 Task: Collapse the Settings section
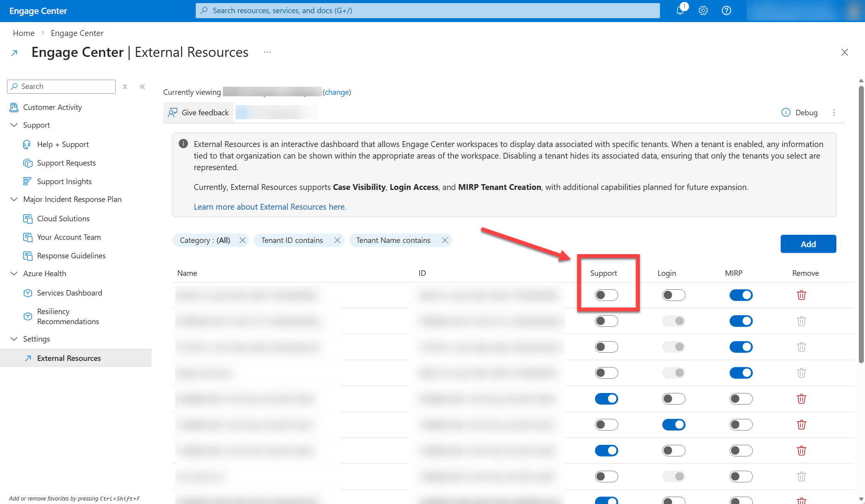coord(14,339)
